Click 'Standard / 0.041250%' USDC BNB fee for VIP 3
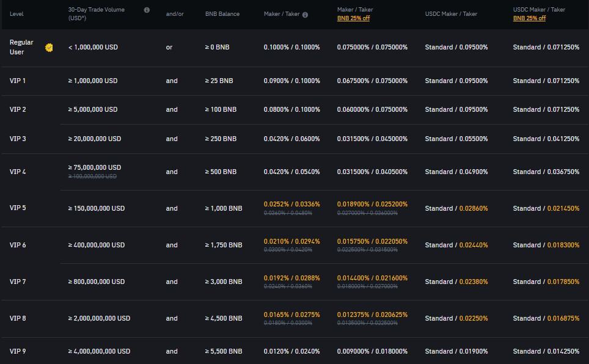 pos(546,139)
